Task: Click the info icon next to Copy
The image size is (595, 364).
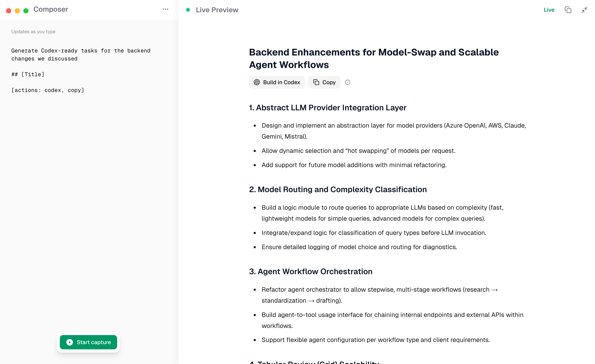Action: click(x=347, y=82)
